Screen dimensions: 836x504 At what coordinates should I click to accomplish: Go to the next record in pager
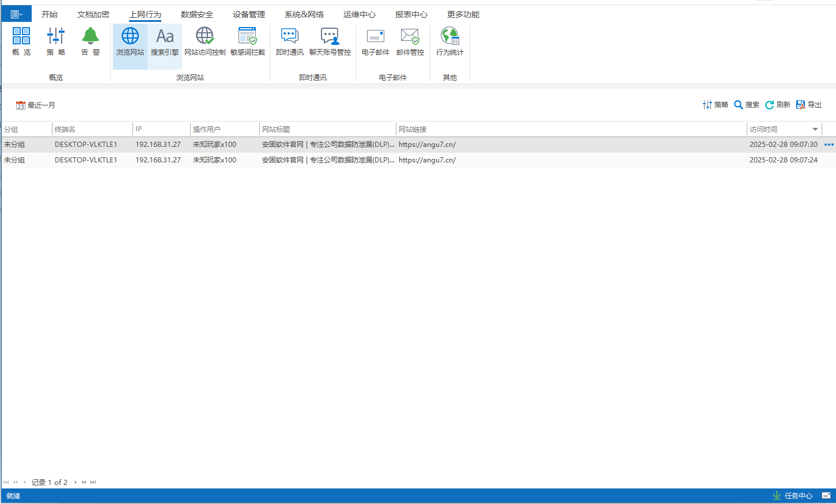tap(75, 482)
